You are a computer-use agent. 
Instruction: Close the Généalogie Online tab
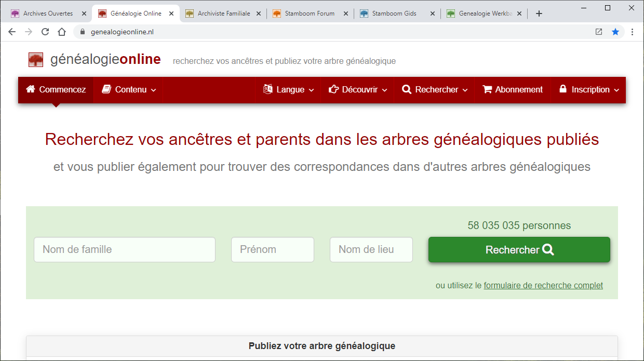point(171,14)
